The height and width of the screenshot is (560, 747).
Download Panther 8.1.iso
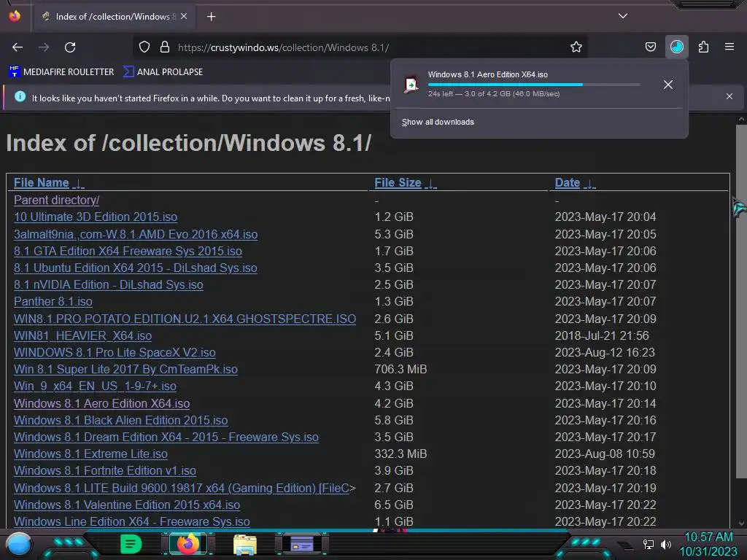53,301
